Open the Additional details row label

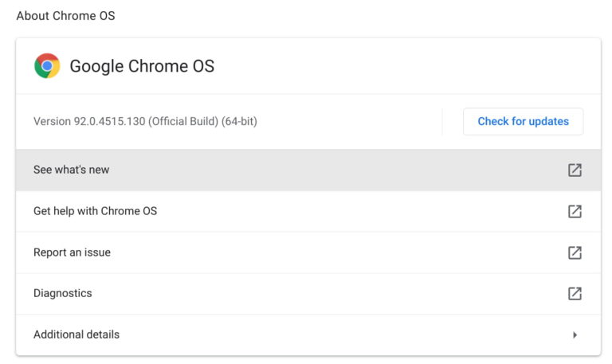coord(76,335)
